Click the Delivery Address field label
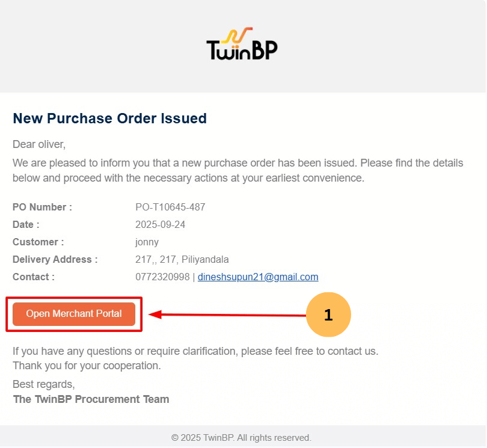The width and height of the screenshot is (487, 448). (x=55, y=260)
